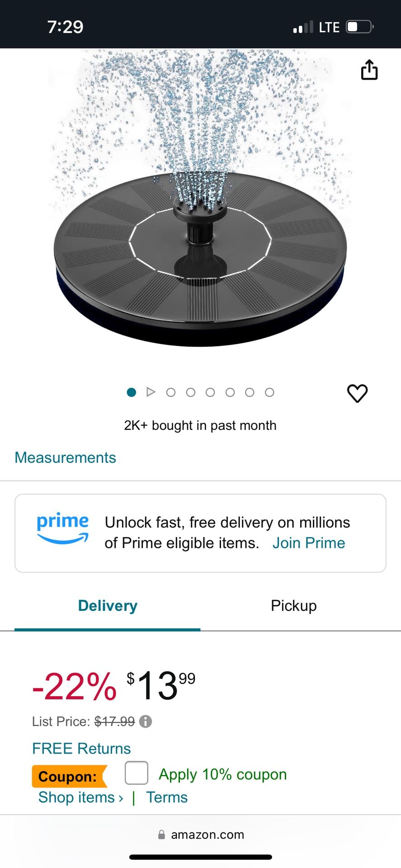Screen dimensions: 401x868
Task: Open the Measurements link
Action: [x=66, y=458]
